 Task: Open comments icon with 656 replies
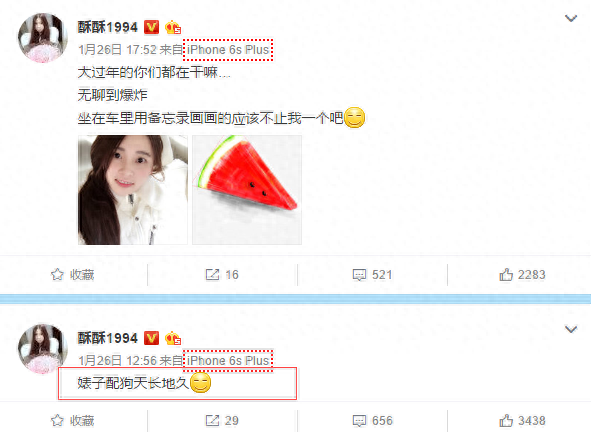click(359, 421)
